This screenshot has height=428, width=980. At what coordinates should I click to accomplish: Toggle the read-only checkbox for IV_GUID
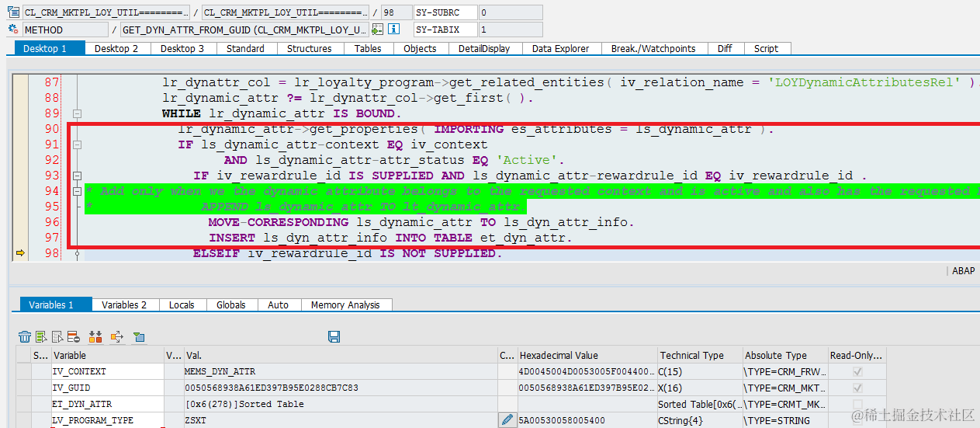tap(857, 388)
